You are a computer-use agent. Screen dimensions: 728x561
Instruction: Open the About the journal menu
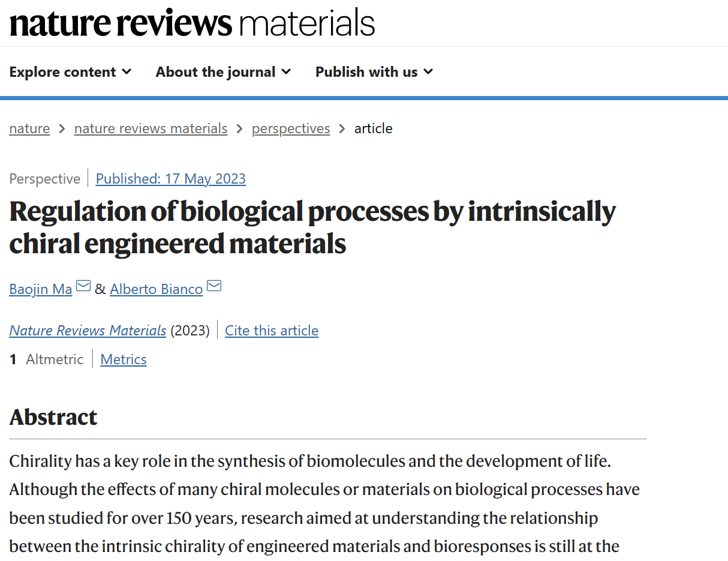pos(223,72)
